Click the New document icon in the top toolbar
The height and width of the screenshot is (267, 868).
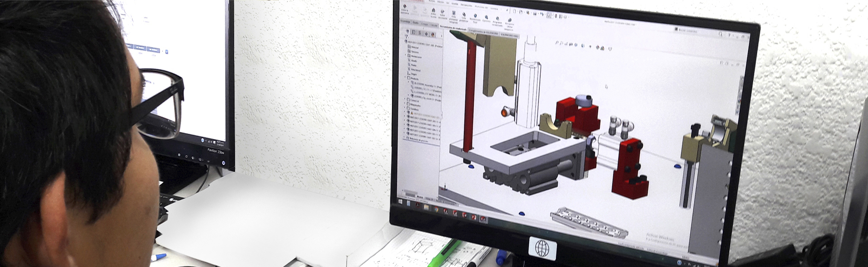(x=514, y=11)
